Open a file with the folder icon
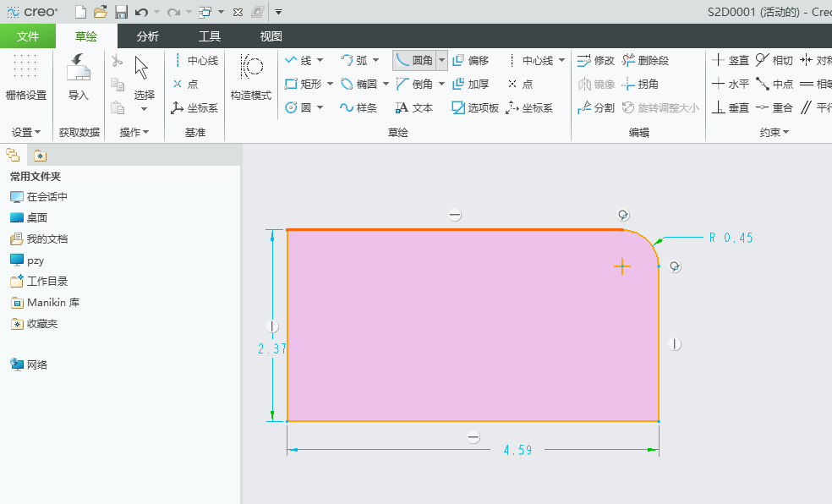This screenshot has width=832, height=504. pyautogui.click(x=101, y=12)
